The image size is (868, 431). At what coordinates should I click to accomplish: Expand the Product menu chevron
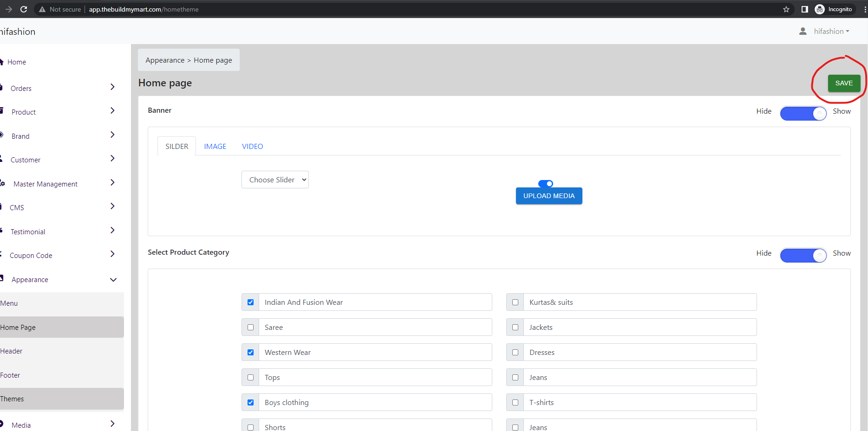click(112, 110)
